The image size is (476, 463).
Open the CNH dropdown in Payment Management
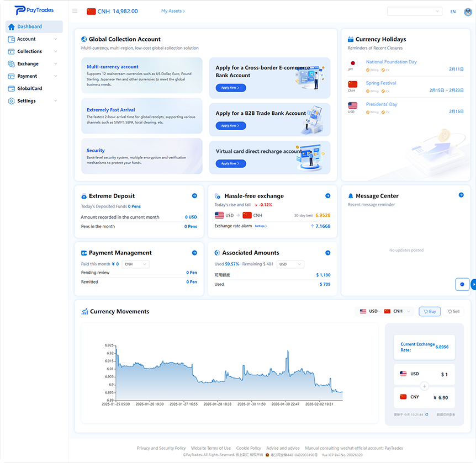tap(136, 264)
